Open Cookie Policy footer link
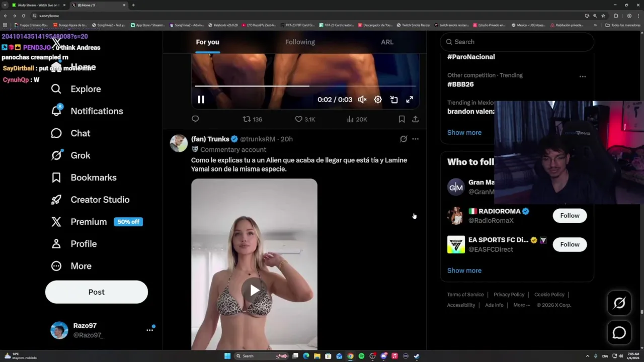The width and height of the screenshot is (644, 362). pyautogui.click(x=549, y=295)
